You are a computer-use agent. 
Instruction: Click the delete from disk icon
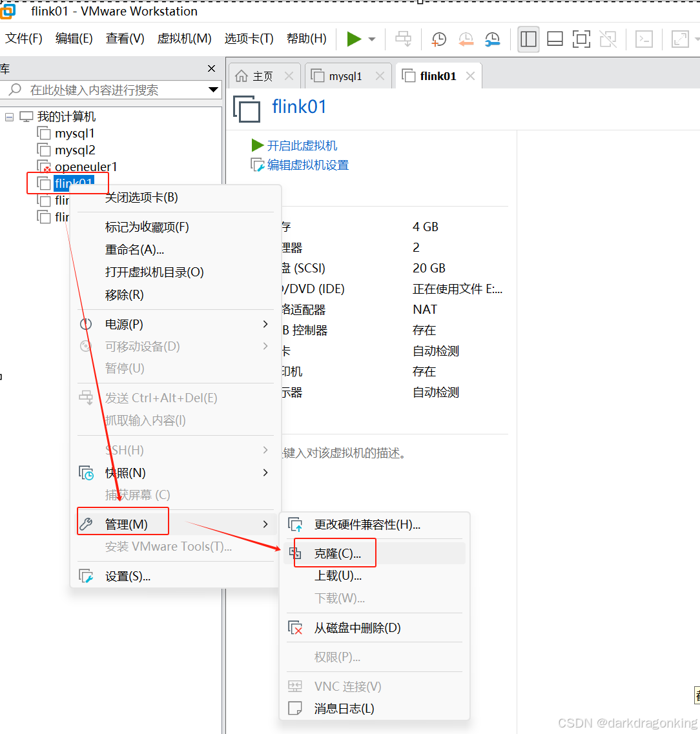pos(295,627)
